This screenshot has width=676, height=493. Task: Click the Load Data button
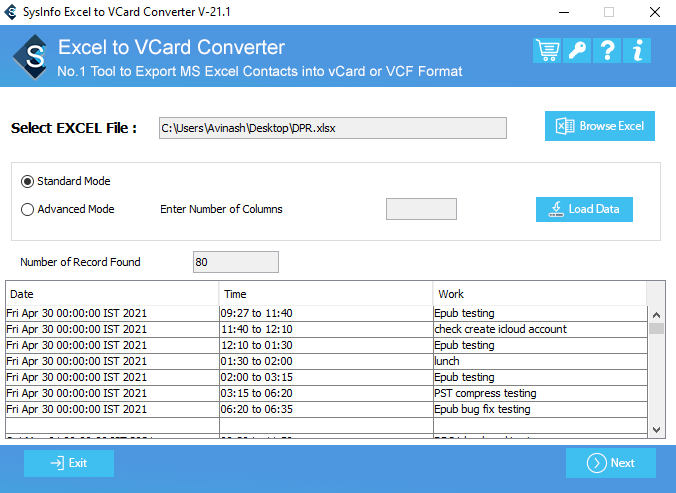point(584,209)
